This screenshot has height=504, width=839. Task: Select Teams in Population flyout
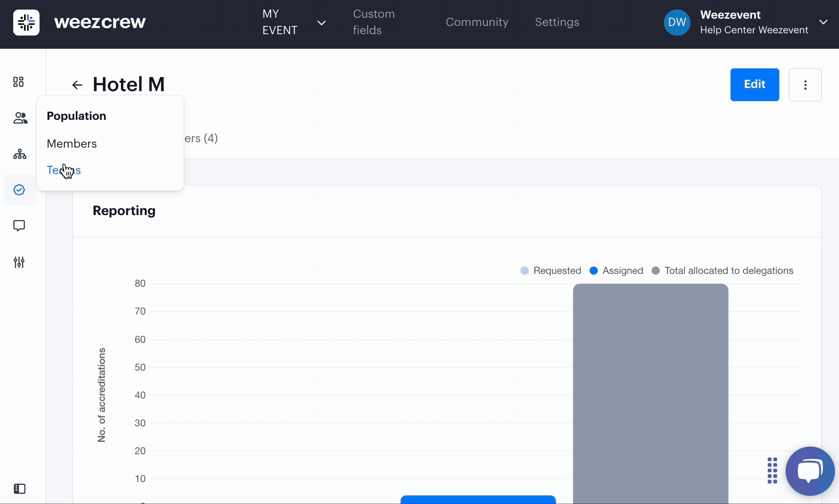[x=64, y=170]
